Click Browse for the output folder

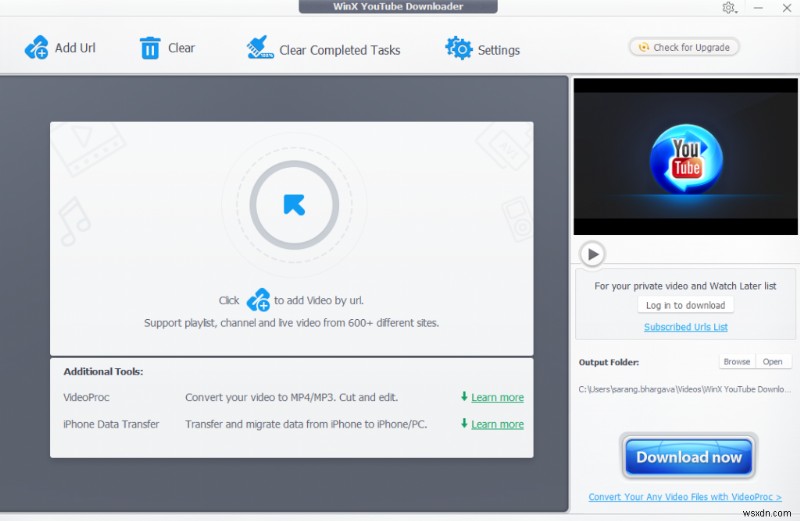click(x=737, y=361)
